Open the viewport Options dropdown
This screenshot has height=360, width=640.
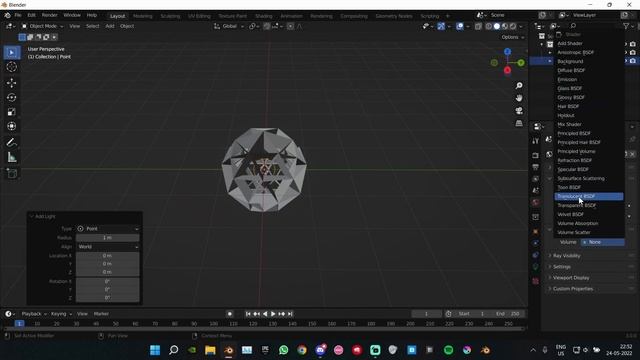(512, 37)
